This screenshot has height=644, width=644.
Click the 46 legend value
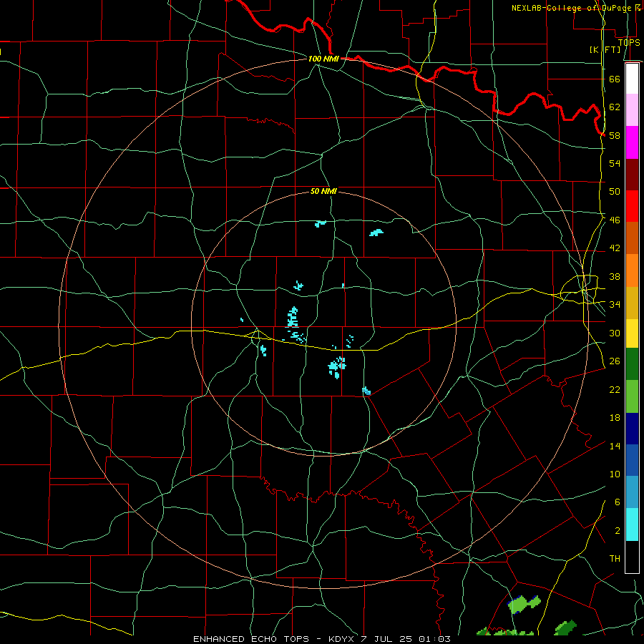click(615, 220)
